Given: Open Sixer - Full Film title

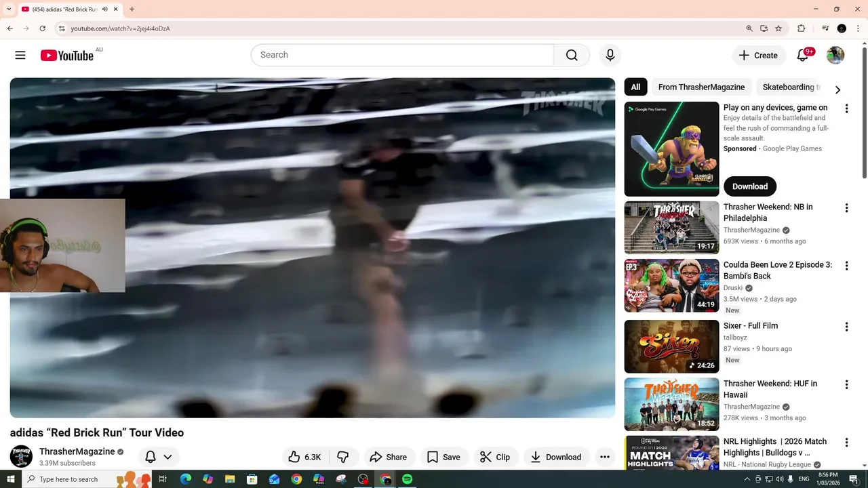Looking at the screenshot, I should (751, 326).
